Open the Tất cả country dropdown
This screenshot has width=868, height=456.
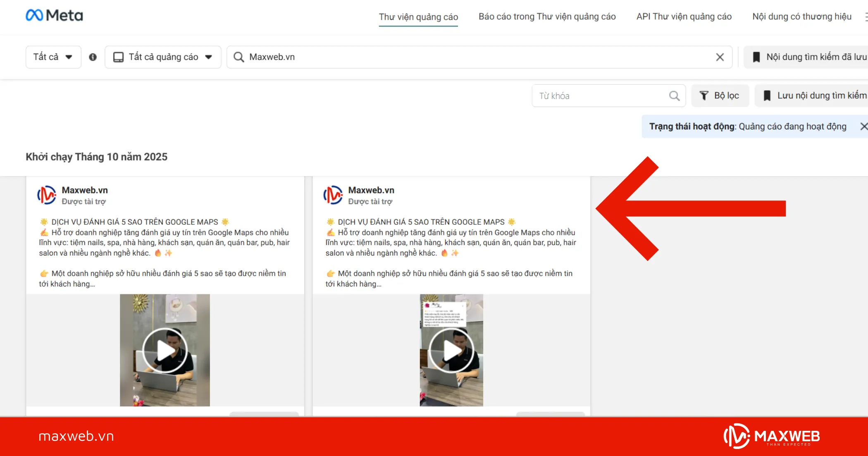coord(53,57)
